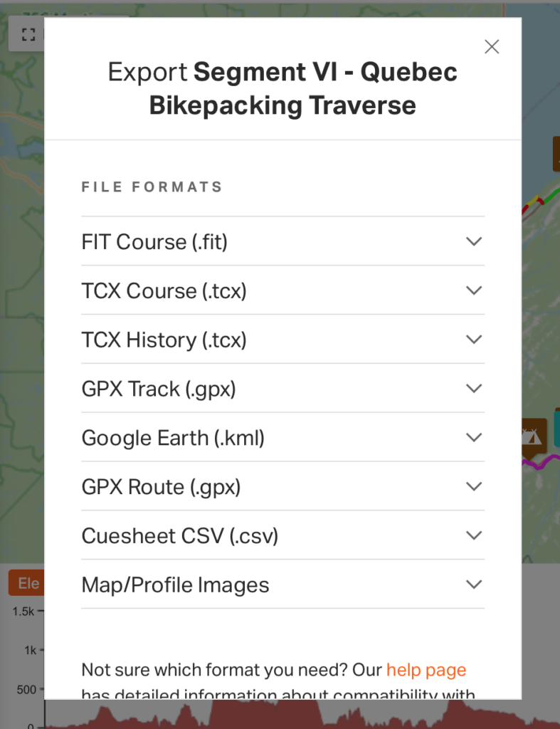Expand TCX History chevron arrow
Image resolution: width=560 pixels, height=729 pixels.
(x=474, y=340)
